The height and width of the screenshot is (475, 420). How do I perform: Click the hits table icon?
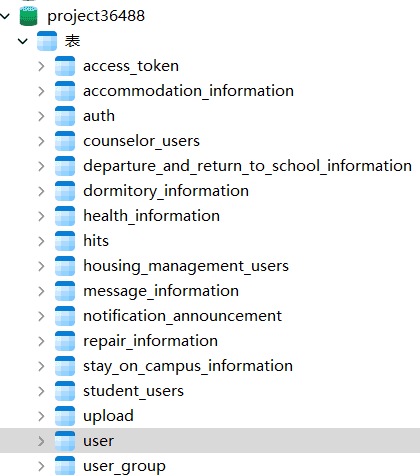click(x=65, y=241)
